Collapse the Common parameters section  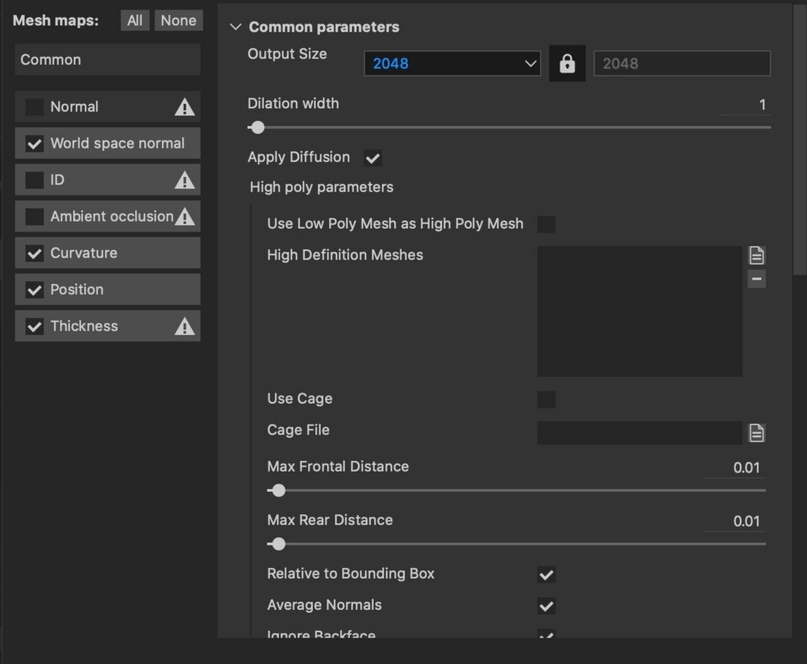click(x=236, y=27)
